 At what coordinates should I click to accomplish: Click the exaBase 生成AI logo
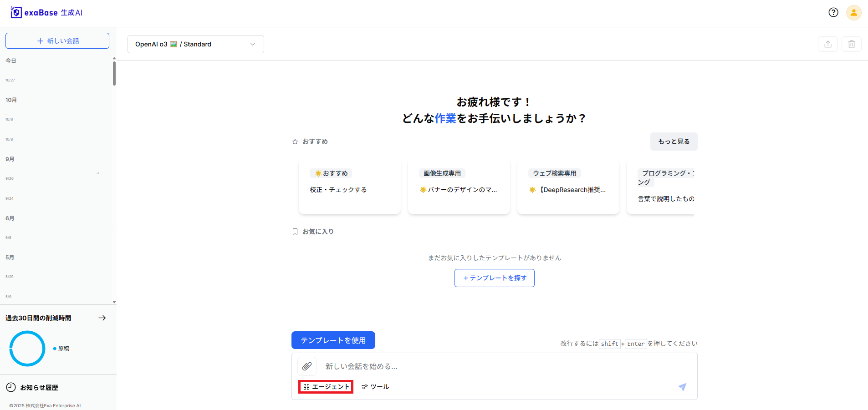pyautogui.click(x=46, y=12)
